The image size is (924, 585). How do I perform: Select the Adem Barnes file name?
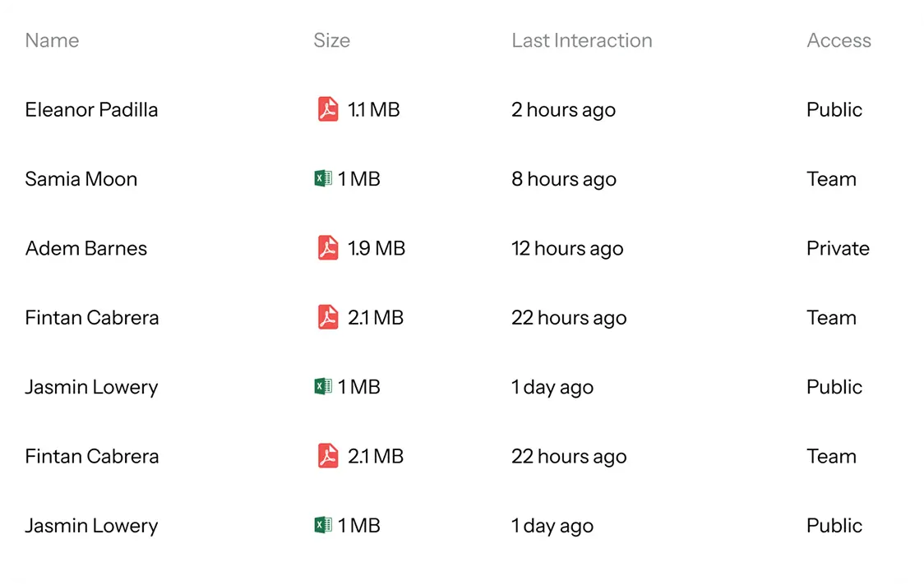tap(85, 248)
